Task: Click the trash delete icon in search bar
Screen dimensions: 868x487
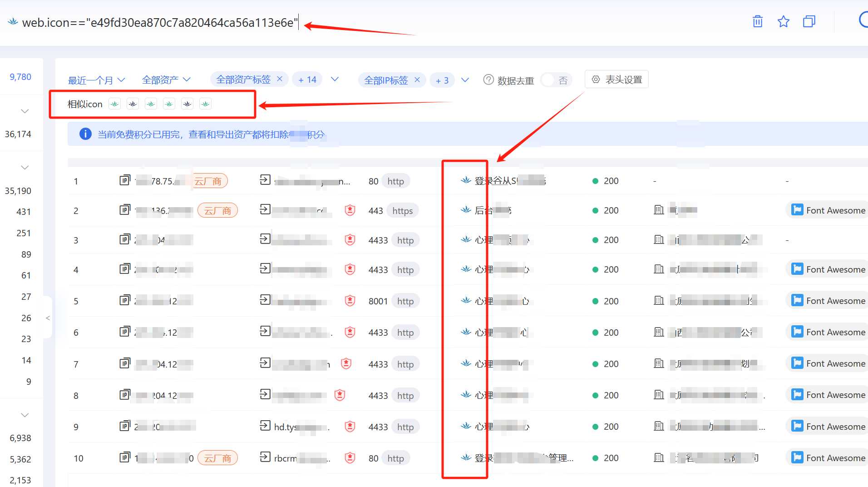Action: click(758, 21)
